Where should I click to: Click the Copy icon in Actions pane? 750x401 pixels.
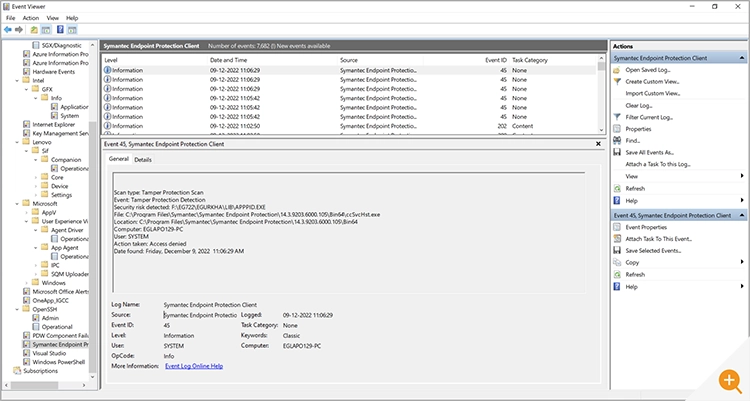[x=617, y=263]
